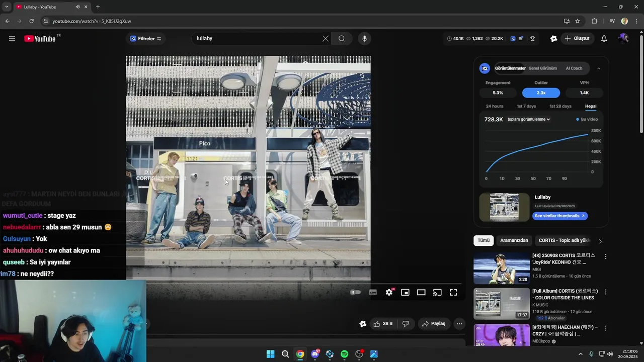Select the 24 hours range

pyautogui.click(x=495, y=106)
